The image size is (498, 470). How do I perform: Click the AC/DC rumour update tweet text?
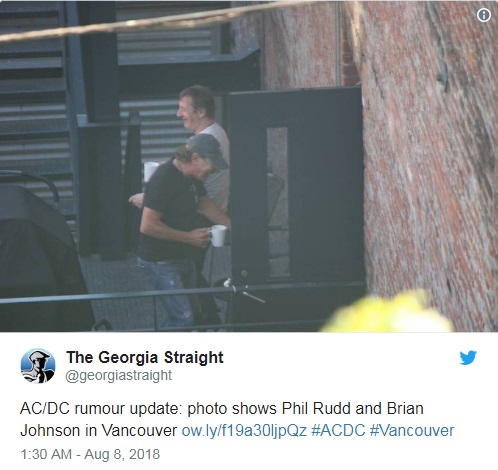click(222, 419)
